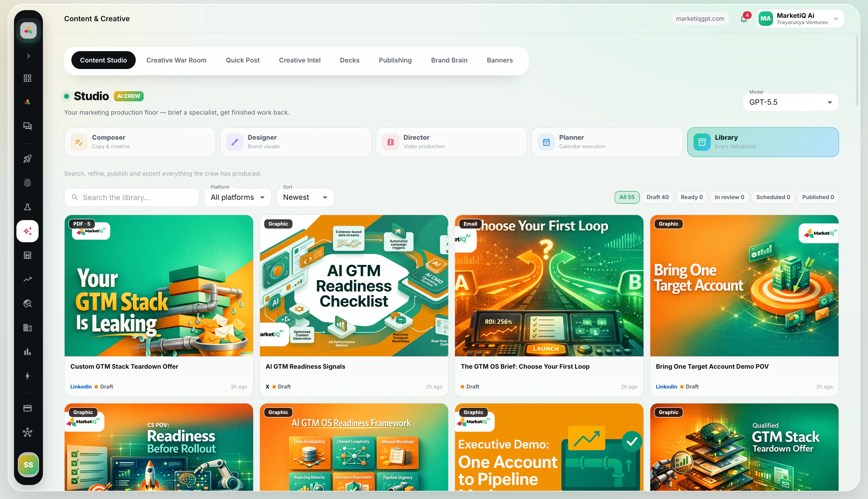868x499 pixels.
Task: Open the lab flask icon in sidebar
Action: click(x=27, y=207)
